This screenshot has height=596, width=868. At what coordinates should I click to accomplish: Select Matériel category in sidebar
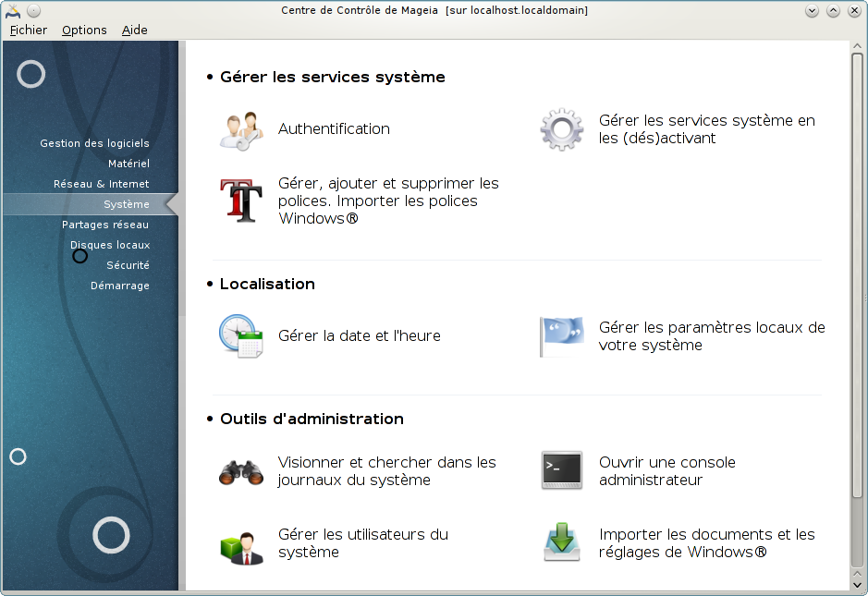tap(129, 164)
